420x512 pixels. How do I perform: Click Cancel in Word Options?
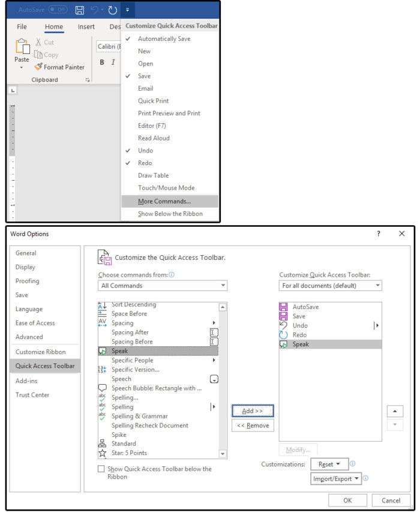(x=391, y=500)
